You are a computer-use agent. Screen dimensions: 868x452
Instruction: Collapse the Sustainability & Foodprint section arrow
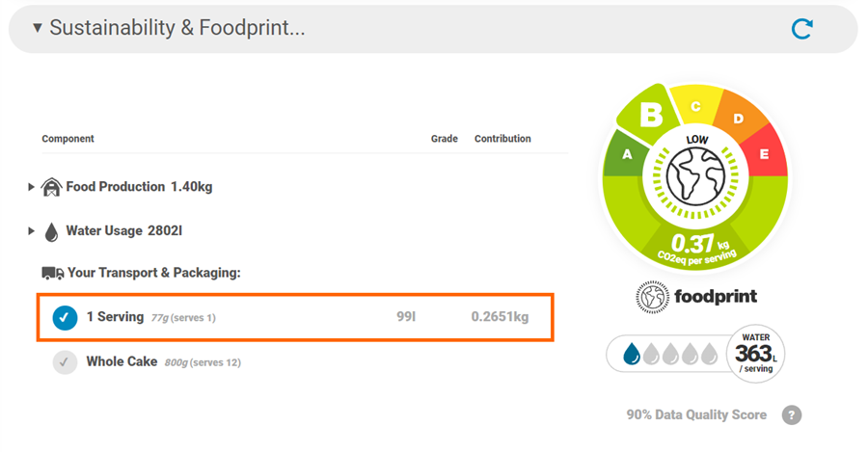coord(37,28)
